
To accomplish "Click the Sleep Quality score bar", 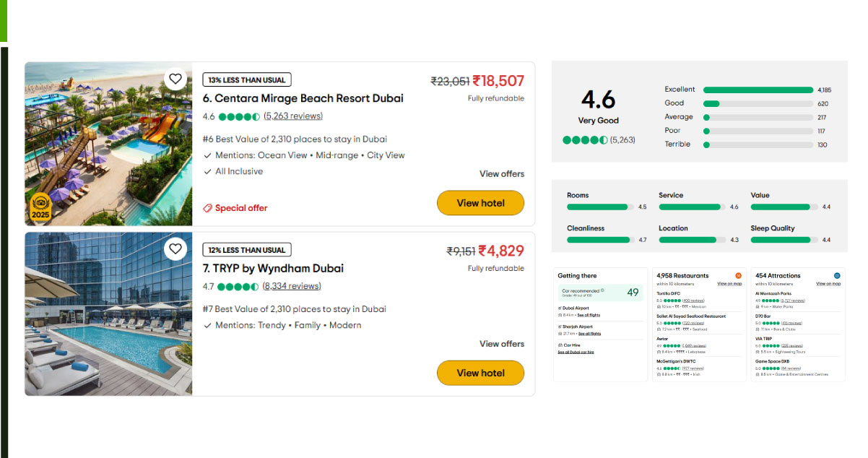I will [784, 240].
